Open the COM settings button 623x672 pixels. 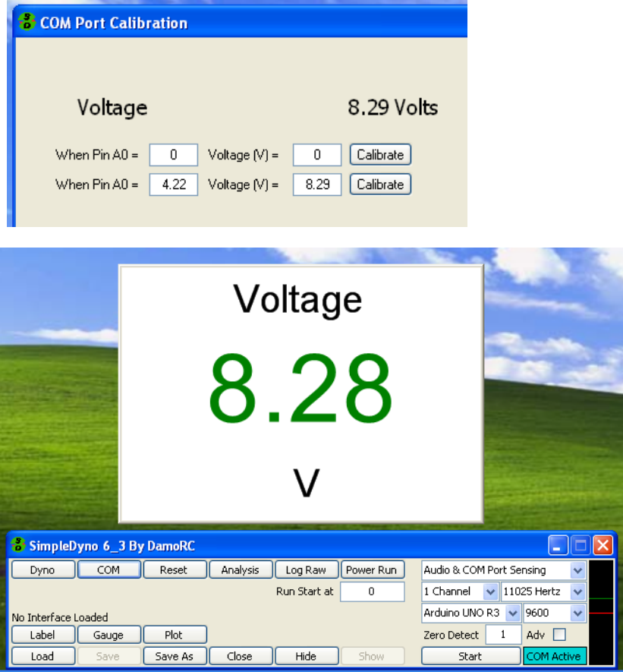(x=109, y=569)
